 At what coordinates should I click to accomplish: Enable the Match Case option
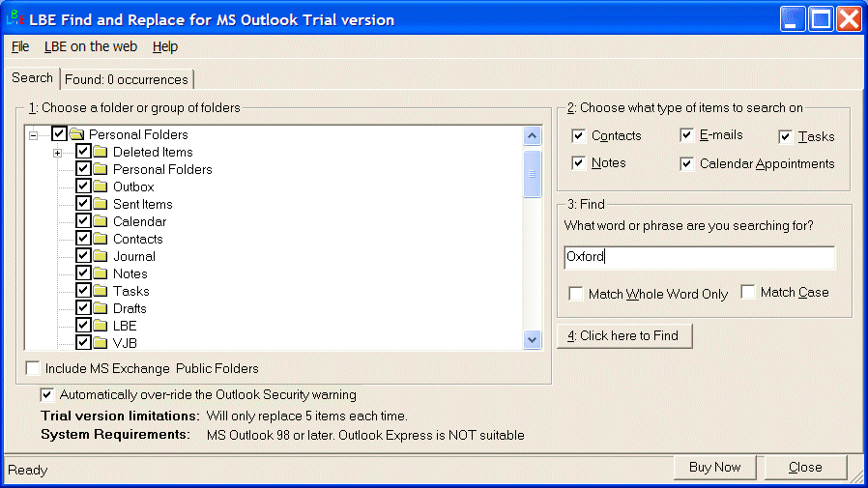click(x=748, y=292)
